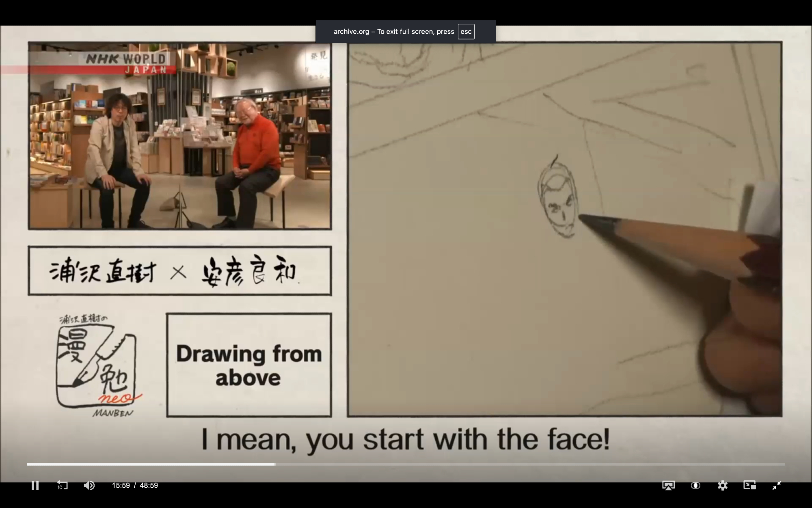The height and width of the screenshot is (508, 812).
Task: Click the "Drawing from above" caption box
Action: pos(249,365)
